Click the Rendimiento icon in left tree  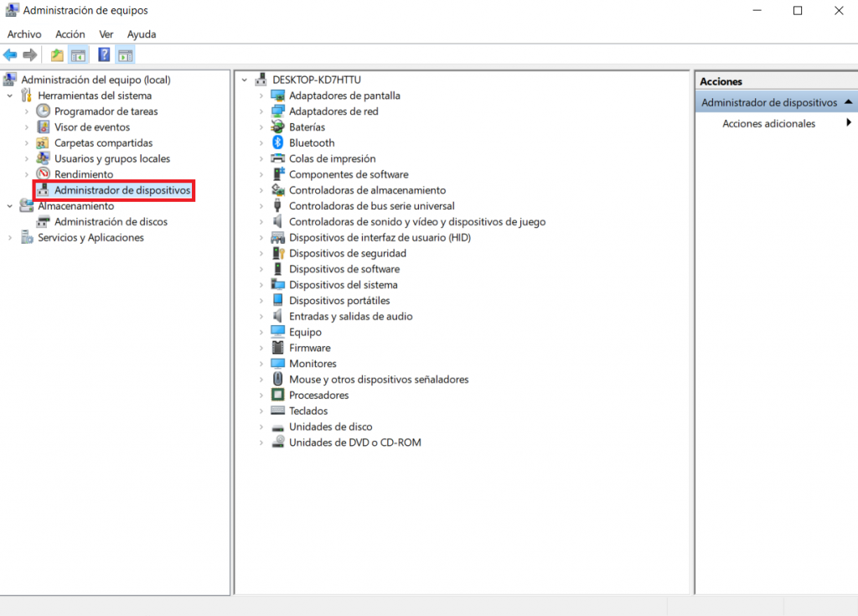[44, 174]
